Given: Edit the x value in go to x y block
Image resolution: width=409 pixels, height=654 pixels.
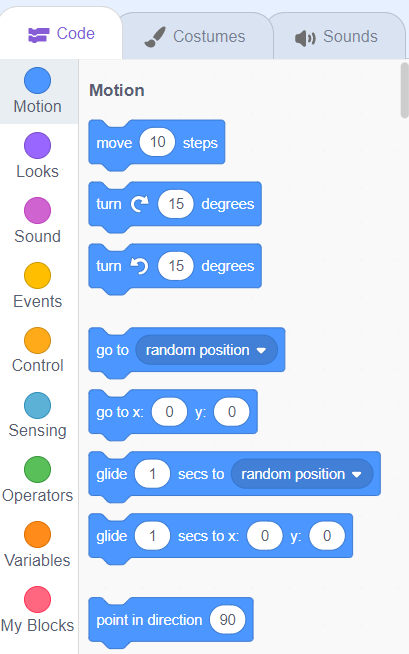Looking at the screenshot, I should (169, 412).
